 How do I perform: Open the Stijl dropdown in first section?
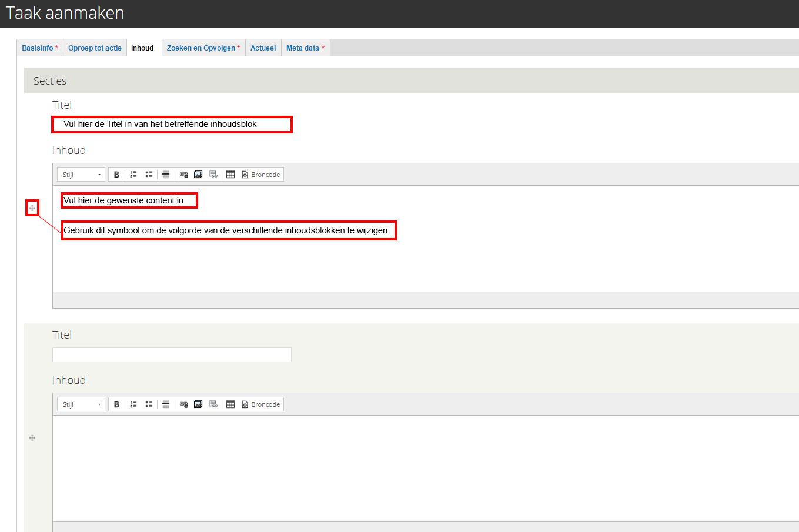[81, 175]
